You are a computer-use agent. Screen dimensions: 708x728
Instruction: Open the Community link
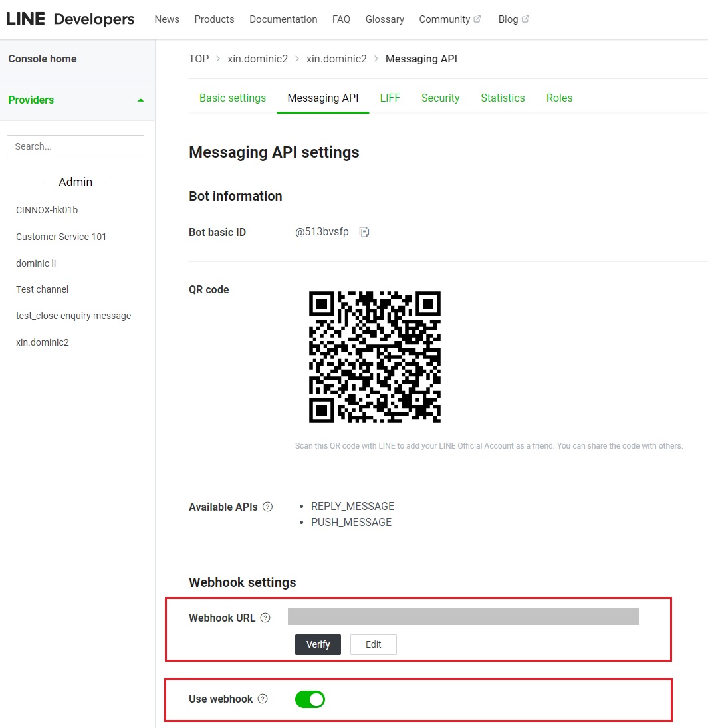[x=445, y=19]
